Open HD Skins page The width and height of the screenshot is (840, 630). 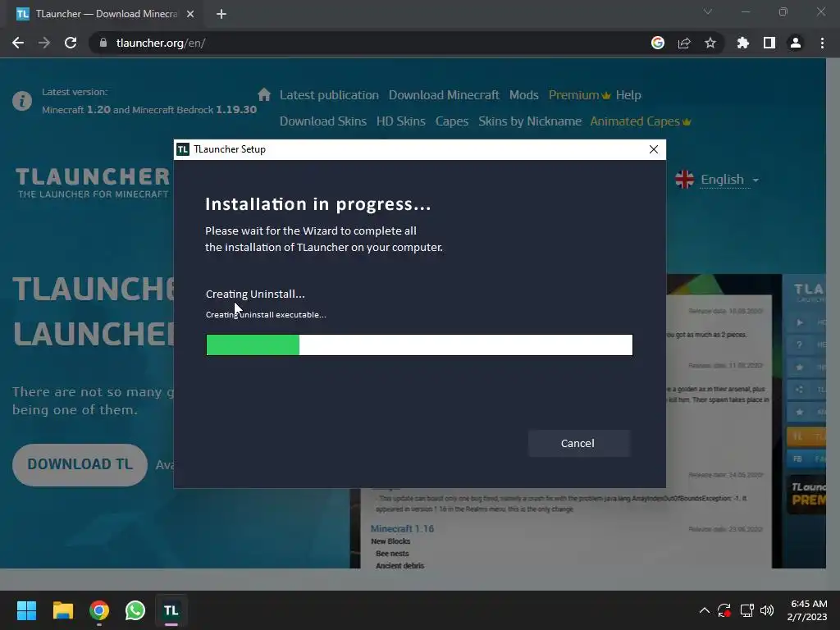point(400,121)
